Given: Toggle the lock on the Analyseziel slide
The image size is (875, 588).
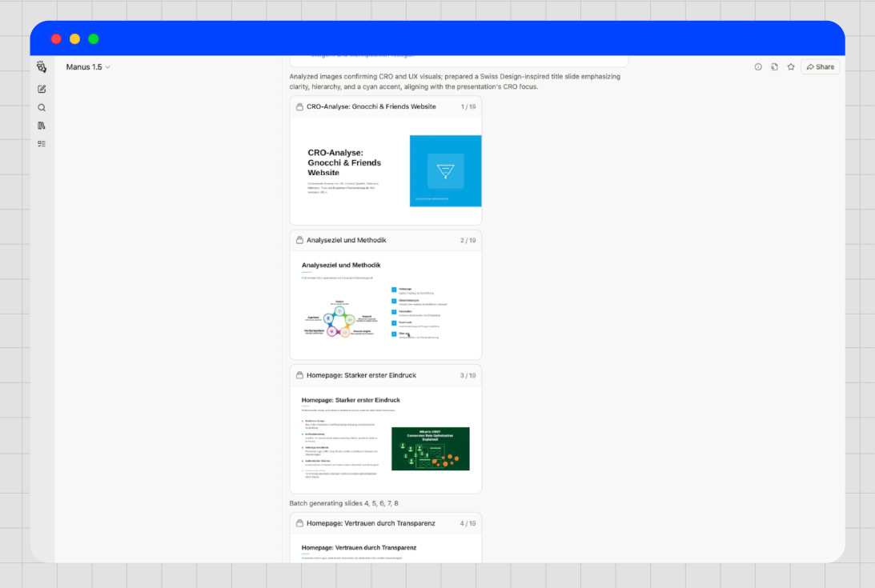Looking at the screenshot, I should (x=300, y=240).
